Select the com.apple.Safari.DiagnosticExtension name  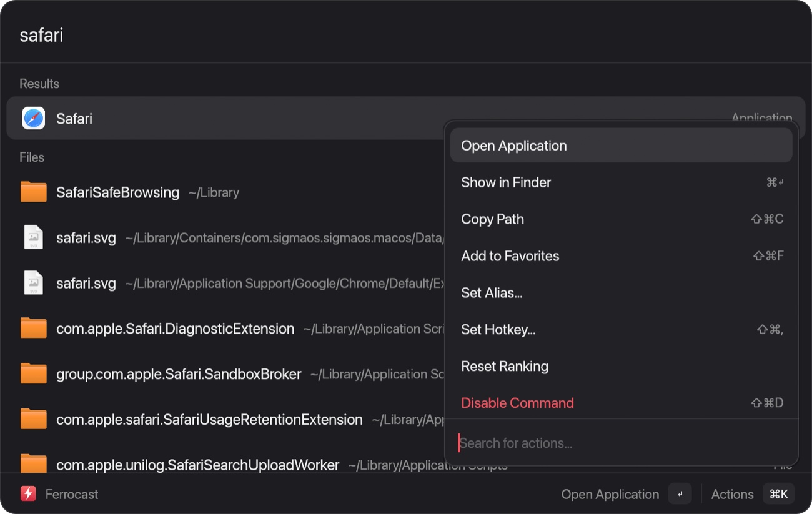pos(176,329)
